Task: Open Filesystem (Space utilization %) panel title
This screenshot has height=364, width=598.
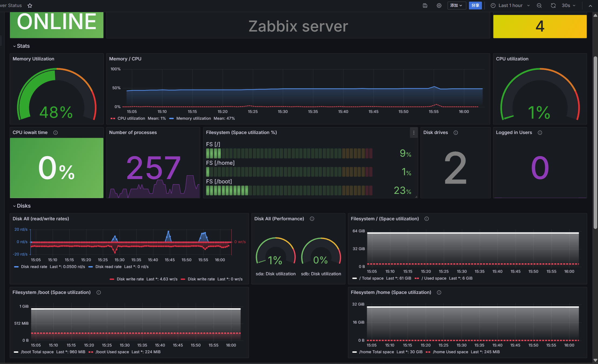Action: 241,132
